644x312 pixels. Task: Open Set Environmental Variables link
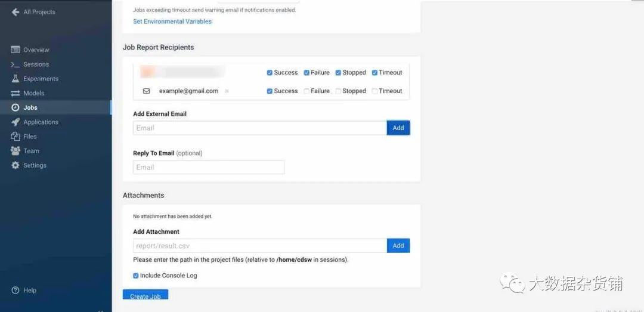172,21
